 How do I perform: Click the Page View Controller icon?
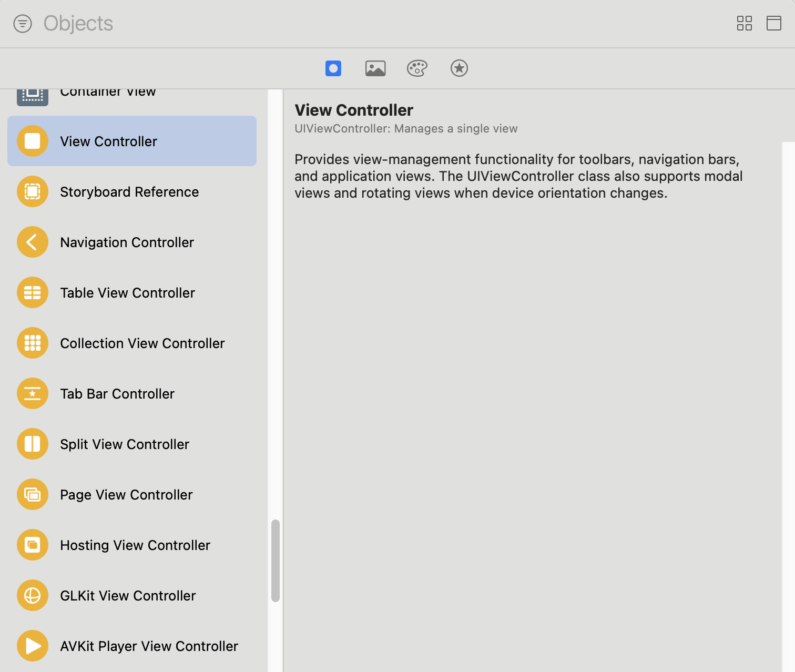[x=33, y=494]
